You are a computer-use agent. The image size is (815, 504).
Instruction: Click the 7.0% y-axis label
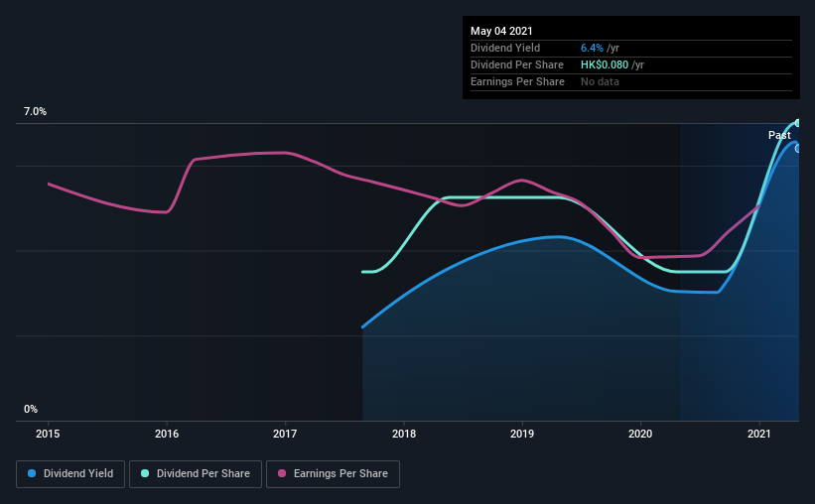pos(35,112)
